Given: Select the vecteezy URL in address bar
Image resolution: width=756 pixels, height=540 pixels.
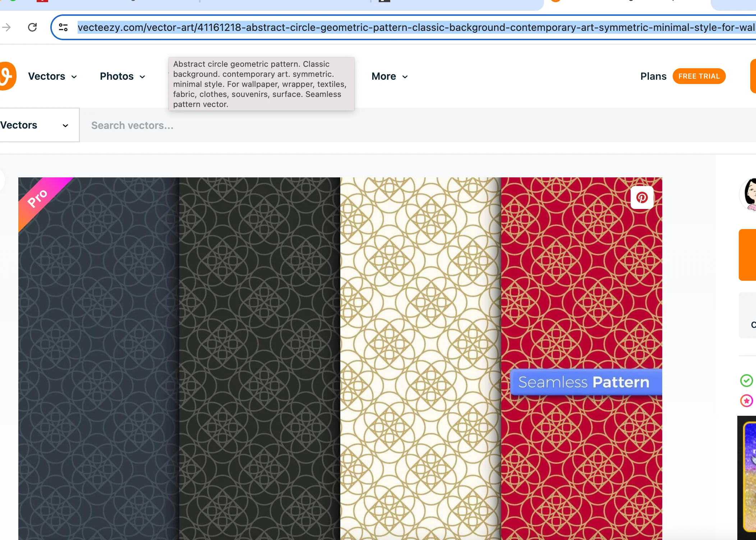Looking at the screenshot, I should click(416, 27).
